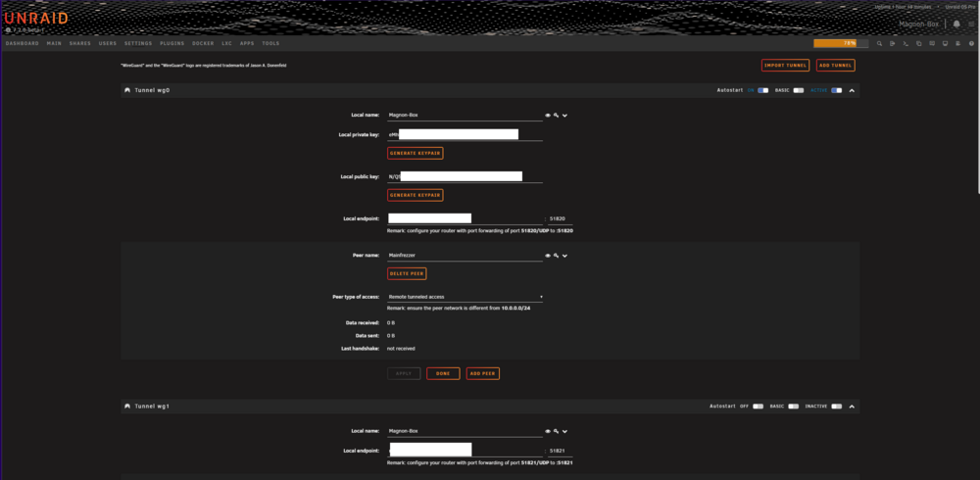Expand the chevron next to Peer name Mainfrezzer
This screenshot has width=980, height=480.
pyautogui.click(x=564, y=256)
